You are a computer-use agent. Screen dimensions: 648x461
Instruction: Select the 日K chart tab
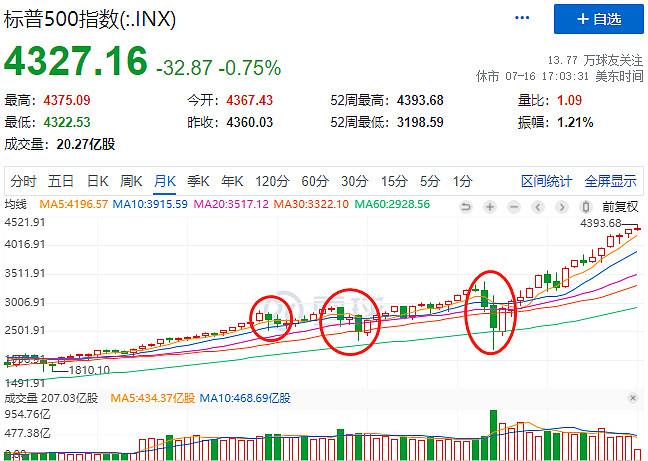98,181
